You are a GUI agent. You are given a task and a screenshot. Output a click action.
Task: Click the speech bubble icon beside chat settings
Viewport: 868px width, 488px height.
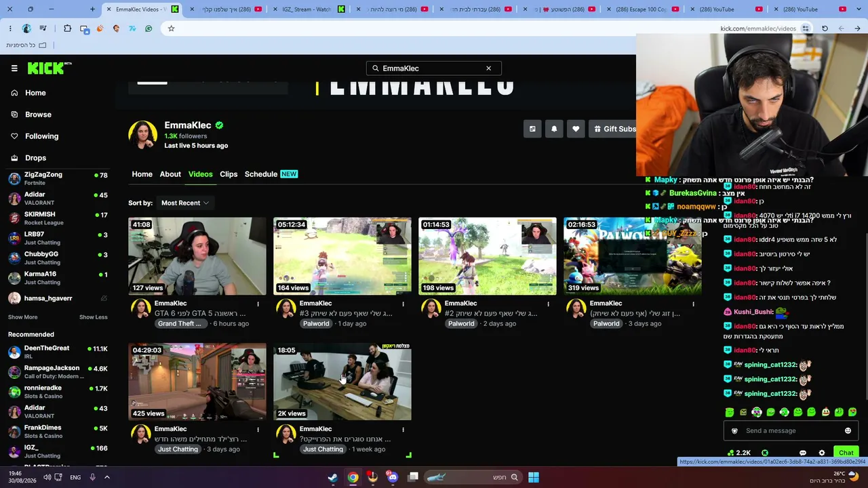(803, 453)
